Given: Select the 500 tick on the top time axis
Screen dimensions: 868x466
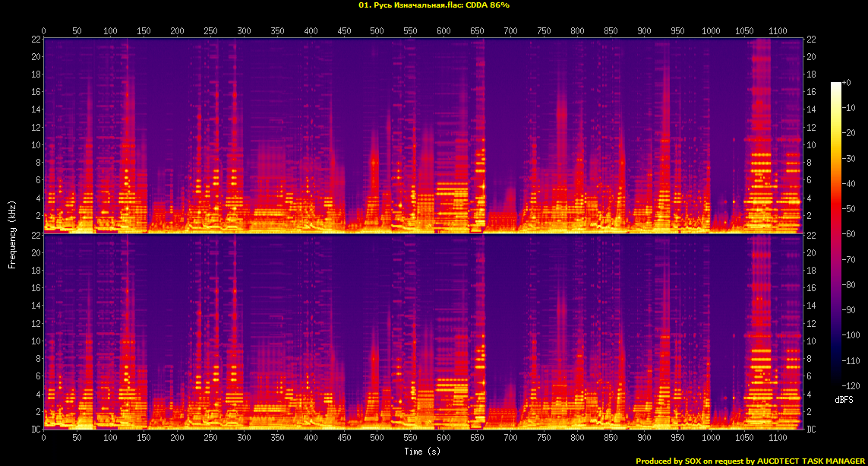Looking at the screenshot, I should [377, 31].
